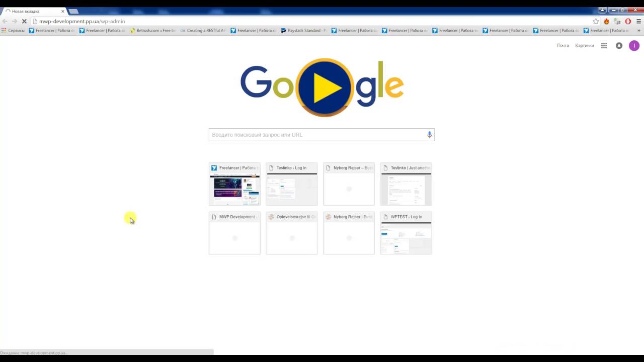Close the Новая вкладка tab
The image size is (644, 362).
click(63, 11)
